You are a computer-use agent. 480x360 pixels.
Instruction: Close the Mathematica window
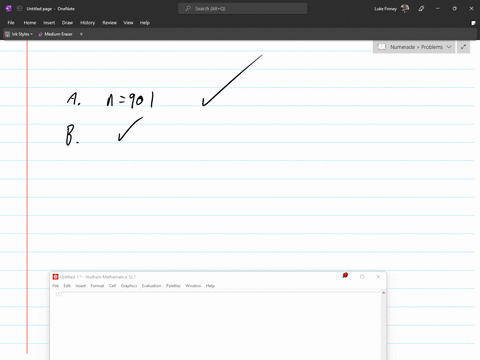(378, 277)
